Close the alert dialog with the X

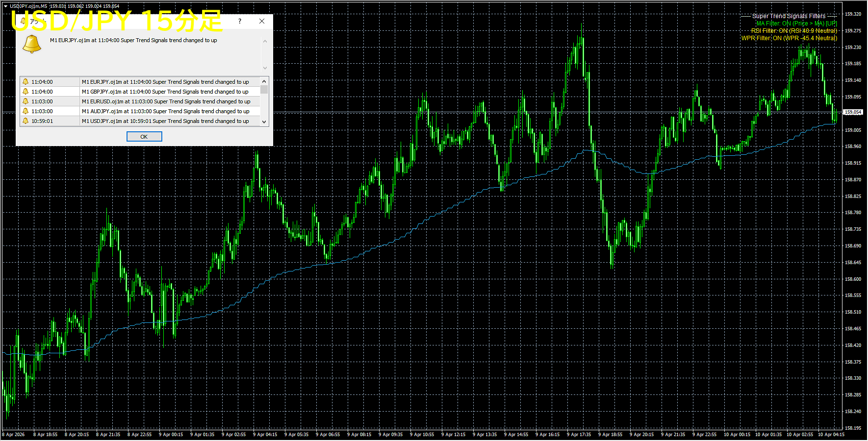(x=262, y=21)
